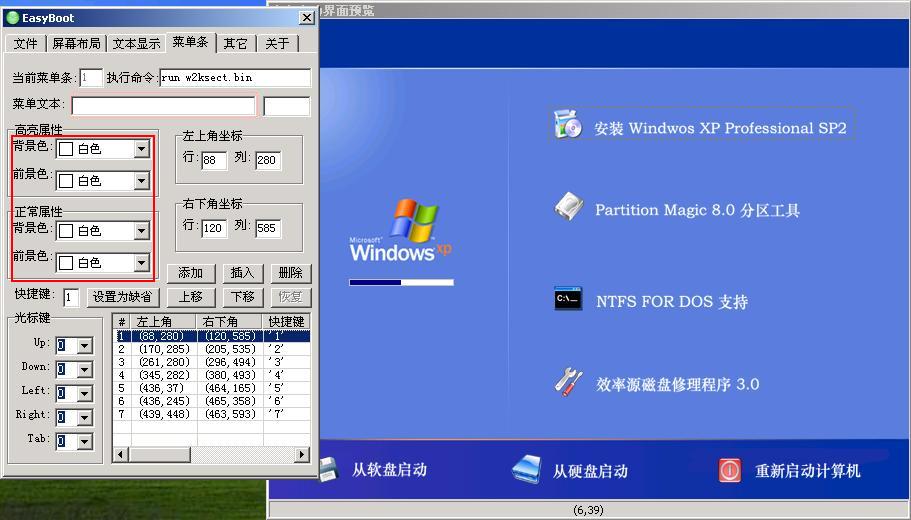The height and width of the screenshot is (520, 911).
Task: Open the Down cursor key dropdown
Action: (x=85, y=370)
